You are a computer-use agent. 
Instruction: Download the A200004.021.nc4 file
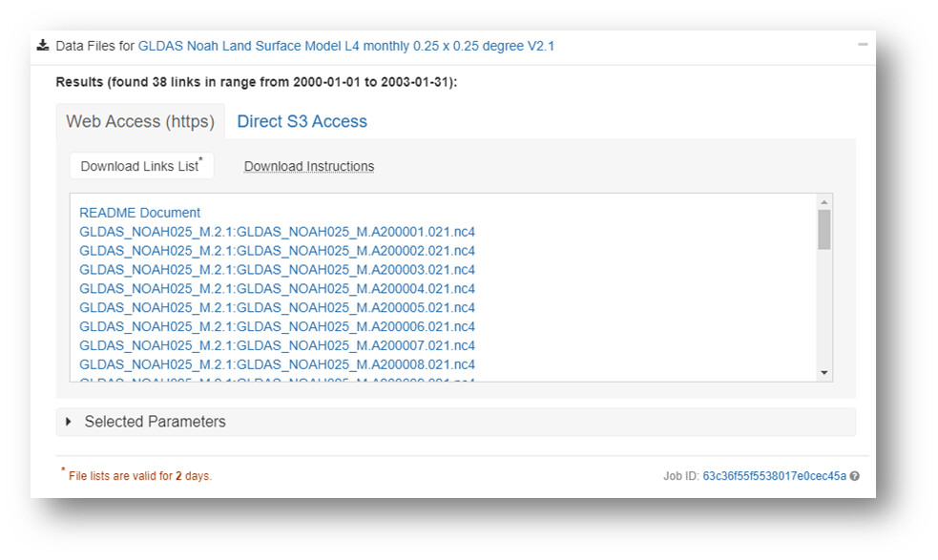277,288
